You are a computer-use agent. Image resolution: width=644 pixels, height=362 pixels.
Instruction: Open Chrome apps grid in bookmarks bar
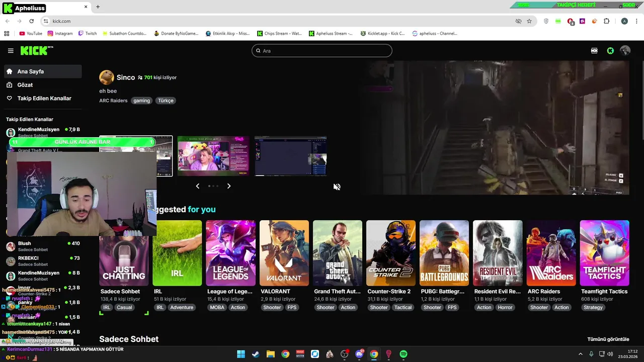(x=7, y=34)
